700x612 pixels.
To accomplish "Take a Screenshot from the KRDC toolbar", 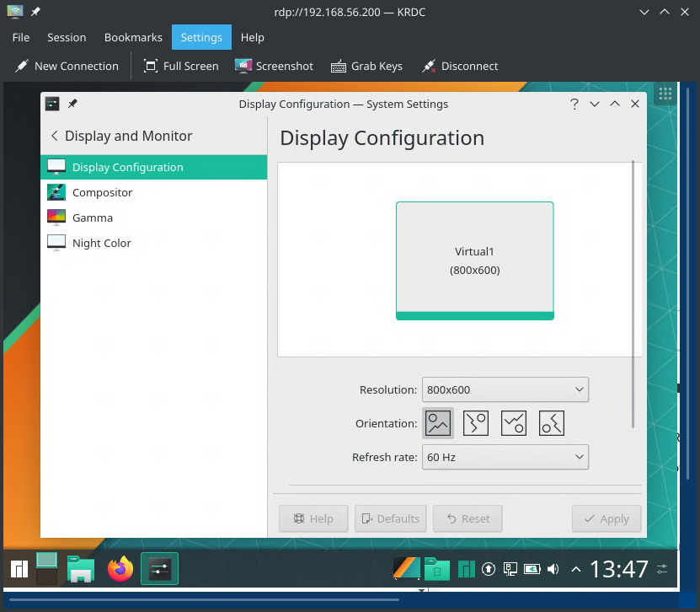I will (274, 66).
